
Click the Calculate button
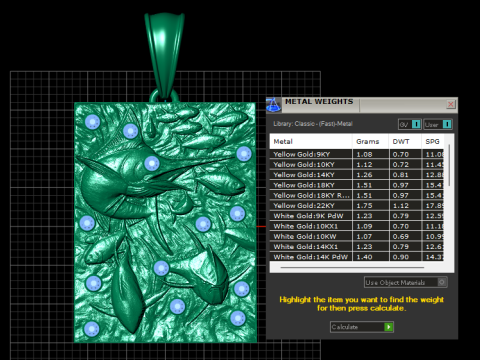362,327
